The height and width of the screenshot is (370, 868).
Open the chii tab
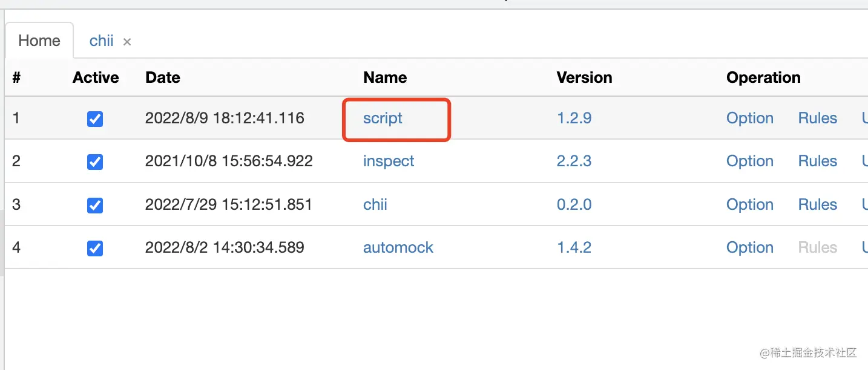click(x=101, y=41)
